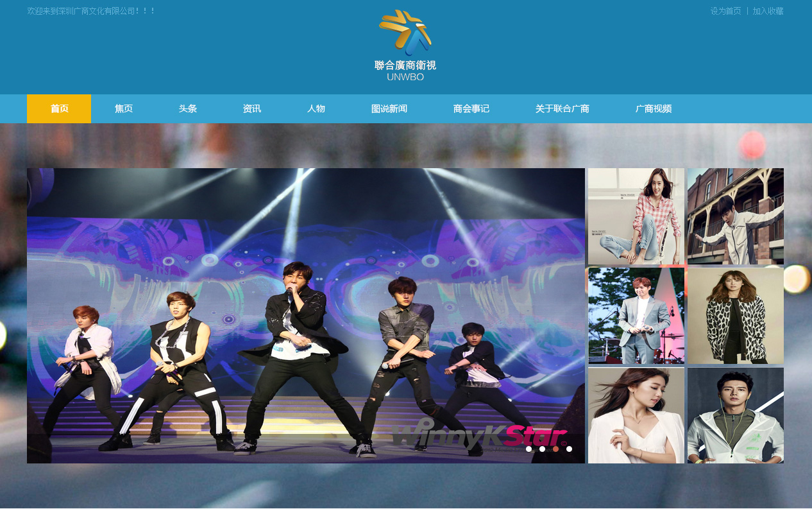Click the active orange carousel dot

[555, 449]
